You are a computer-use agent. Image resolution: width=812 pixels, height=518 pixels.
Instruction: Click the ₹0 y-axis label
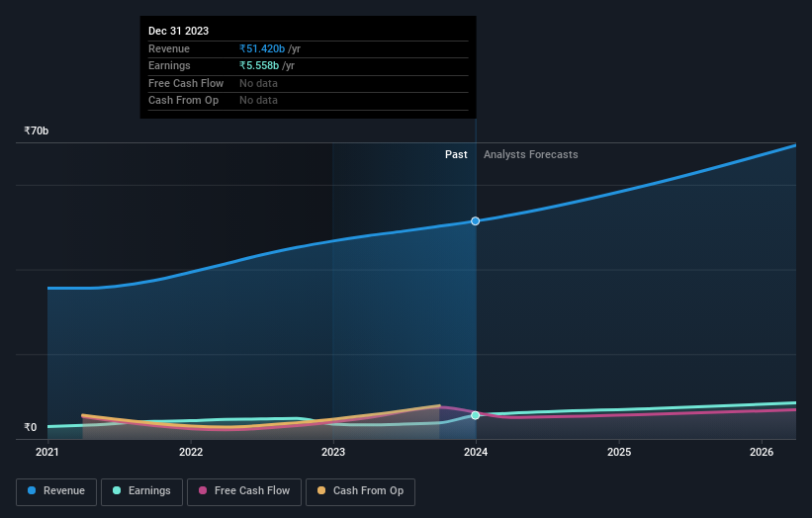click(31, 427)
